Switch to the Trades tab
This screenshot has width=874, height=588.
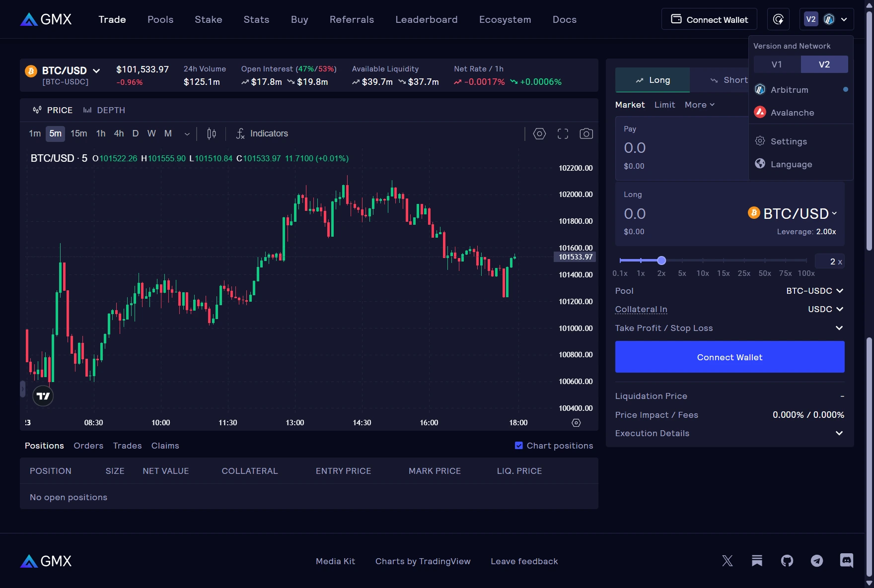(x=127, y=446)
